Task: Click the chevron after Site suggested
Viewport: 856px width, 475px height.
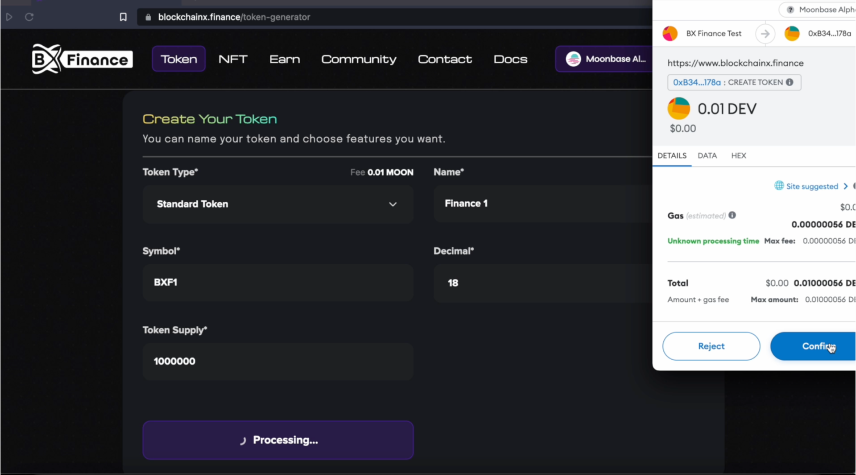Action: pyautogui.click(x=846, y=186)
